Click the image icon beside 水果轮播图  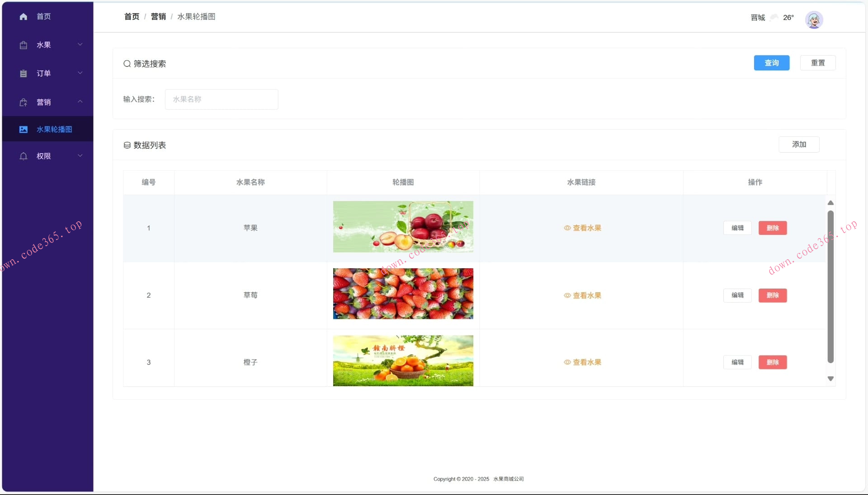click(x=24, y=129)
